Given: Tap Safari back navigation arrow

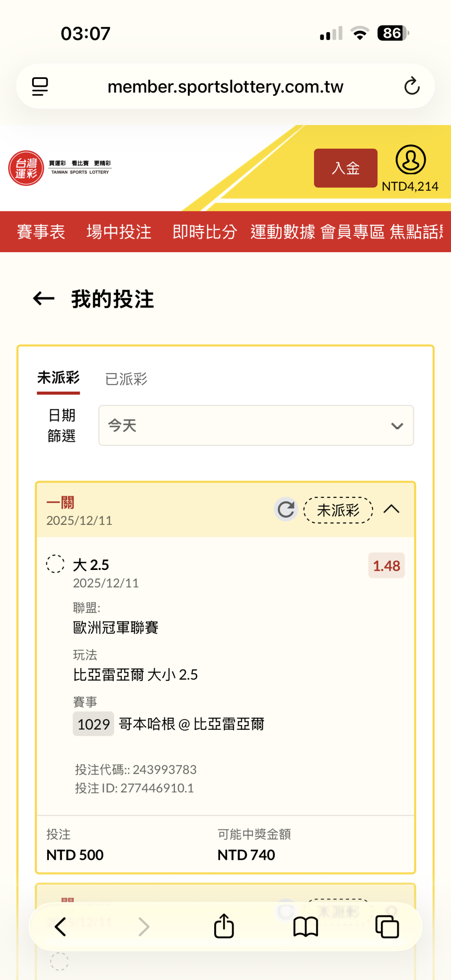Looking at the screenshot, I should [61, 927].
